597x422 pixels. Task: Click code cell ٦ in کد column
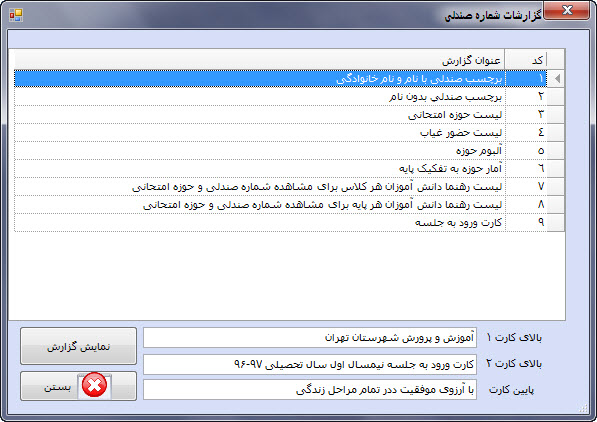(x=526, y=168)
